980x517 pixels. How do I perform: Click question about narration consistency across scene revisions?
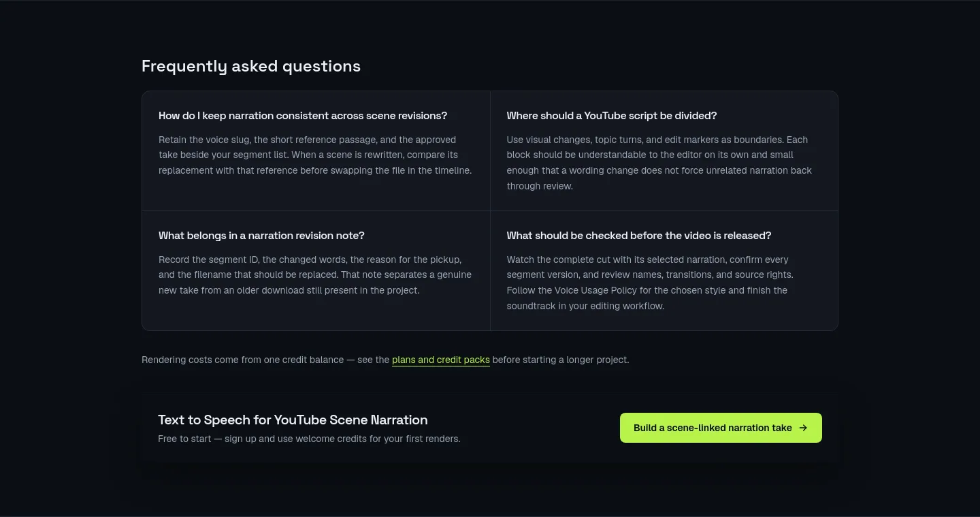303,116
